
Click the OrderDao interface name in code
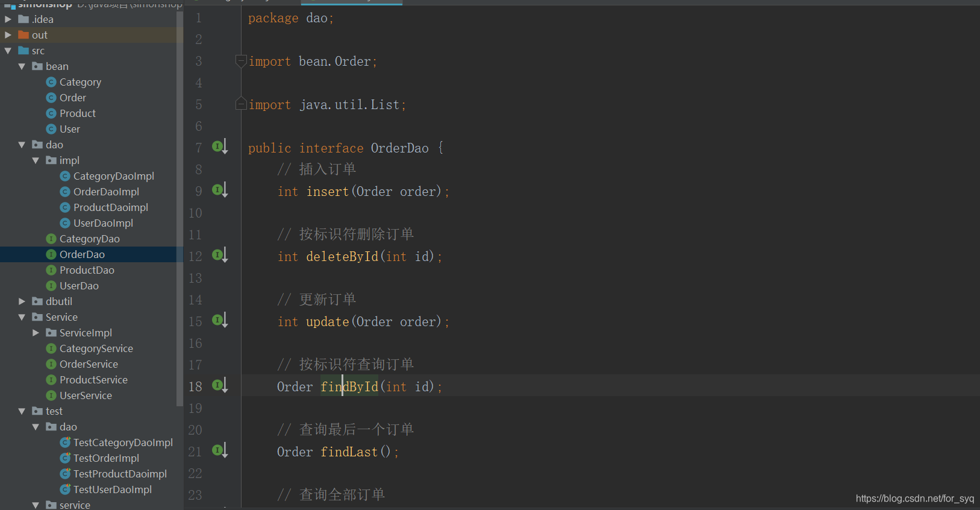pyautogui.click(x=400, y=148)
